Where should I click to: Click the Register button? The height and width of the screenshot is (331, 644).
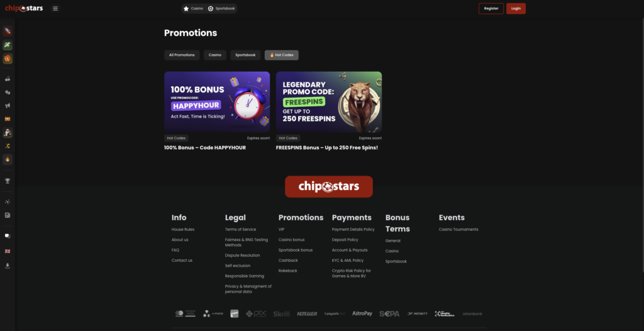(491, 9)
